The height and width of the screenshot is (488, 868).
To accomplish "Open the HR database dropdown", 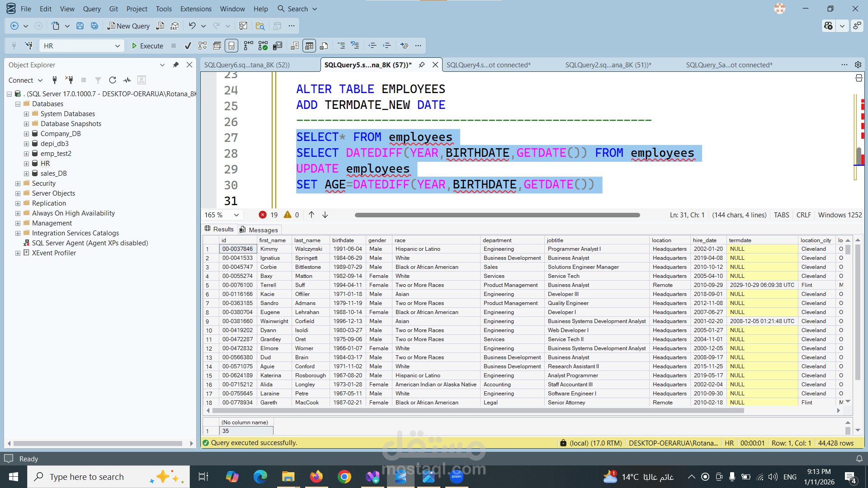I will 117,46.
